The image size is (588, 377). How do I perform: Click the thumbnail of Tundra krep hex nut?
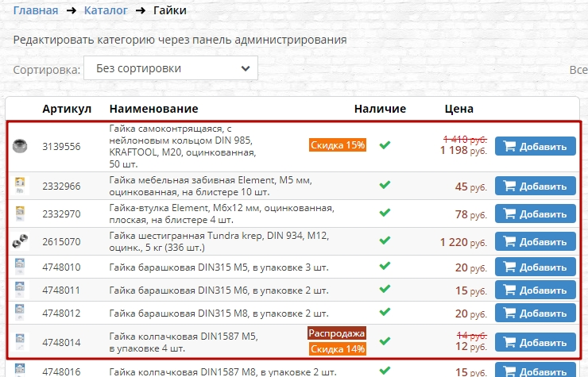(x=20, y=242)
